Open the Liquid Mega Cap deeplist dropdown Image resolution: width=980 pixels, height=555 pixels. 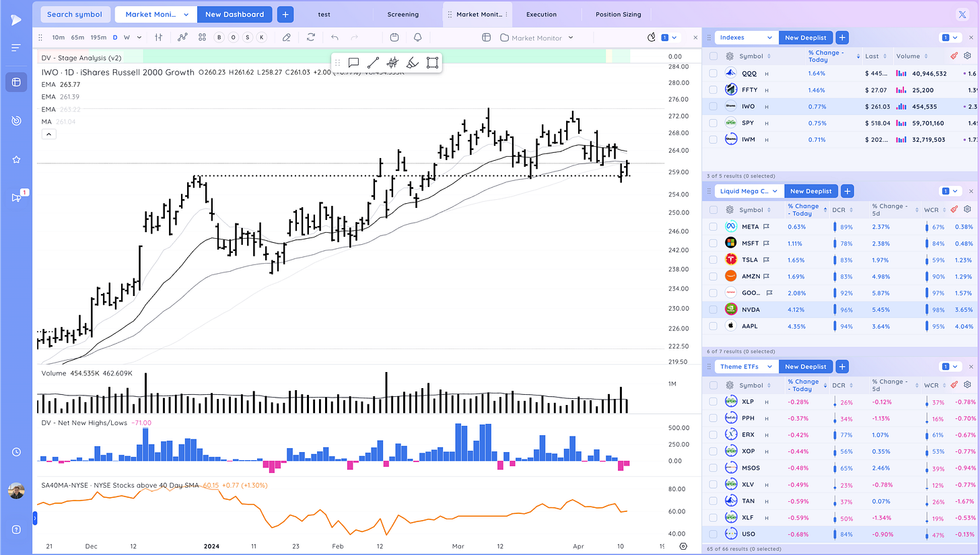coord(749,191)
